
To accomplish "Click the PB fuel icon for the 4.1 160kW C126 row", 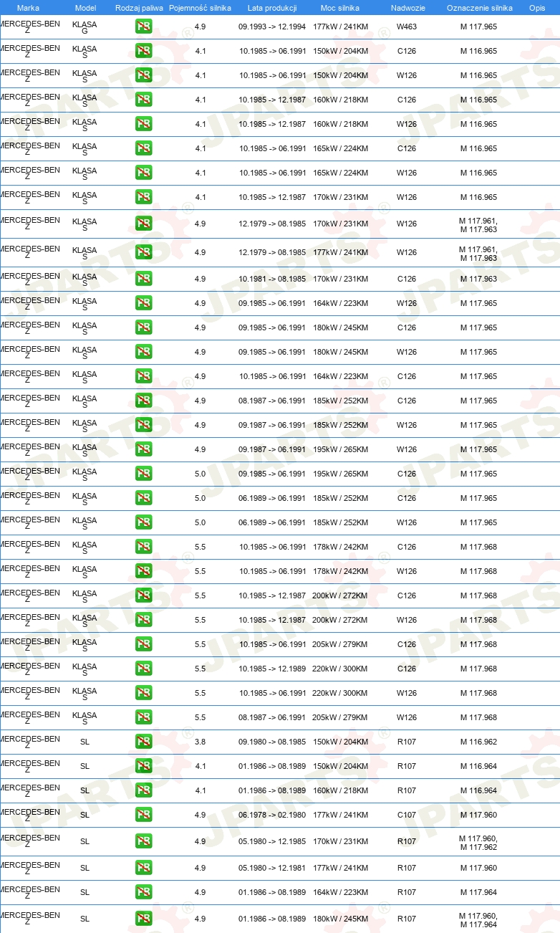I will coord(143,100).
